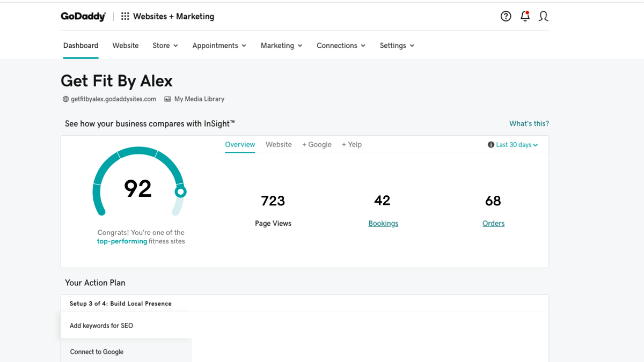644x362 pixels.
Task: Open the apps grid icon
Action: (x=125, y=16)
